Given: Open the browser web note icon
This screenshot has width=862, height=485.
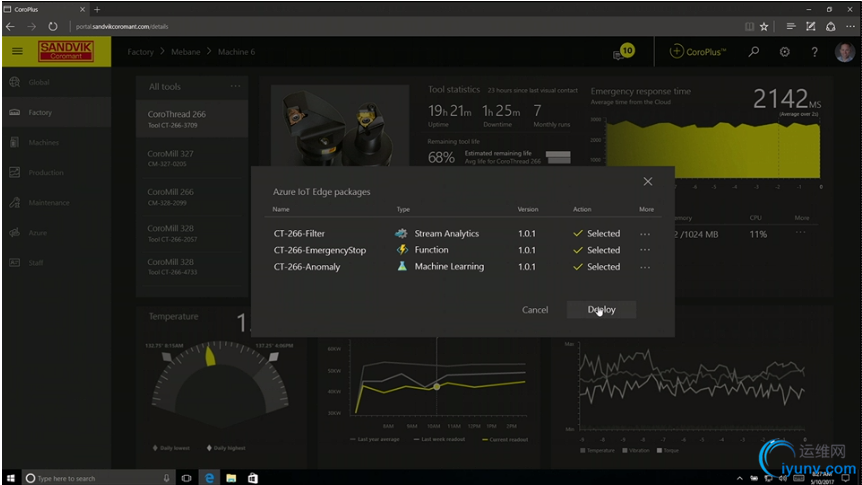Looking at the screenshot, I should [x=810, y=26].
